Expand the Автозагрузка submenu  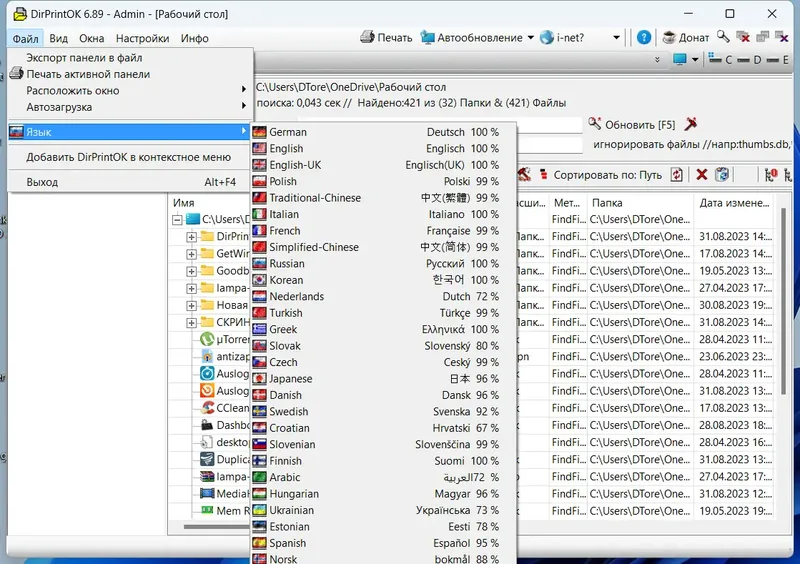coord(243,106)
